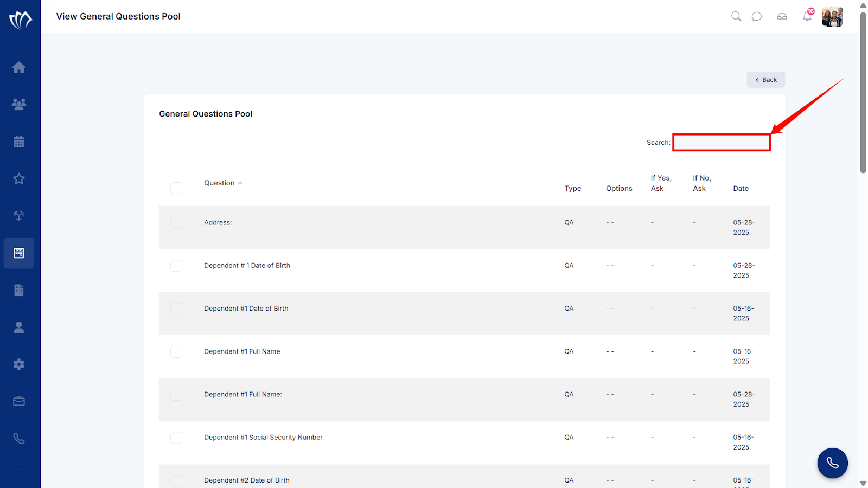Click 'Dependent #1 Date of Birth' text

[x=246, y=309]
